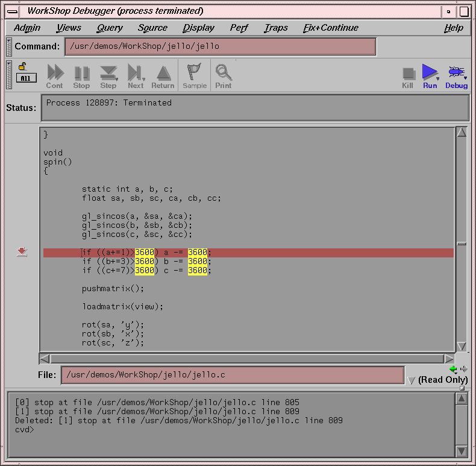Viewport: 476px width, 466px height.
Task: Toggle the breakpoint marker in the margin
Action: tap(22, 252)
